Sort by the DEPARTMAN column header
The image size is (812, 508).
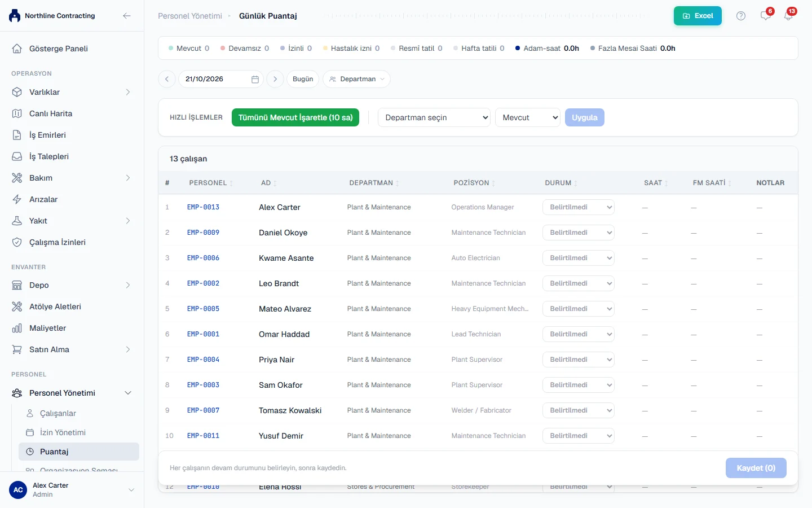[x=374, y=183]
